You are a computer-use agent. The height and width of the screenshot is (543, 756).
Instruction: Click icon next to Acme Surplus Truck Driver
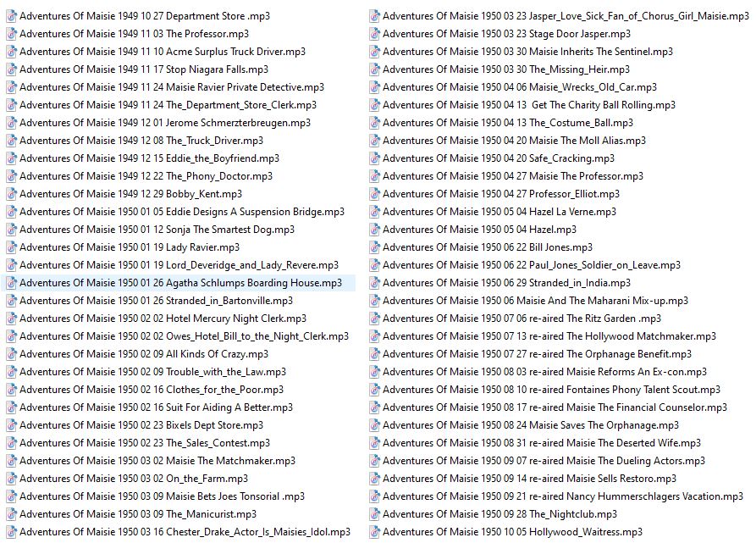pos(11,52)
